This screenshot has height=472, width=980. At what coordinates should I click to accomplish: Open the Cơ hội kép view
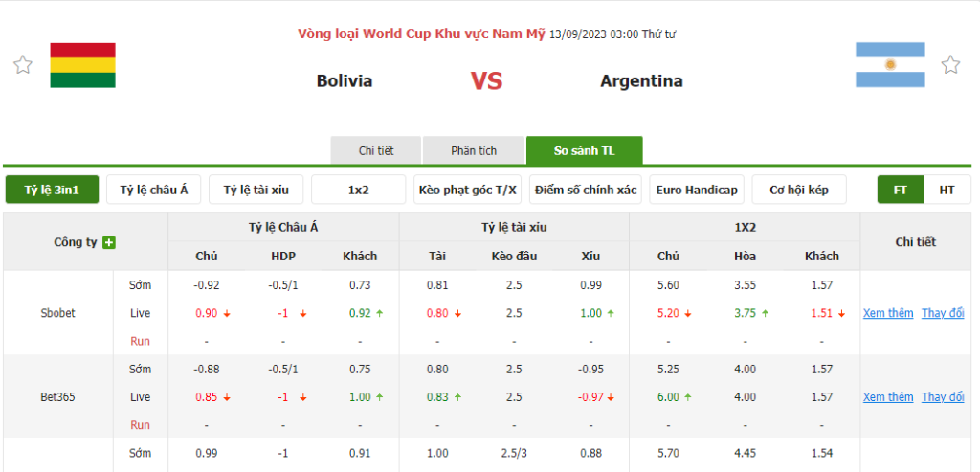point(799,190)
